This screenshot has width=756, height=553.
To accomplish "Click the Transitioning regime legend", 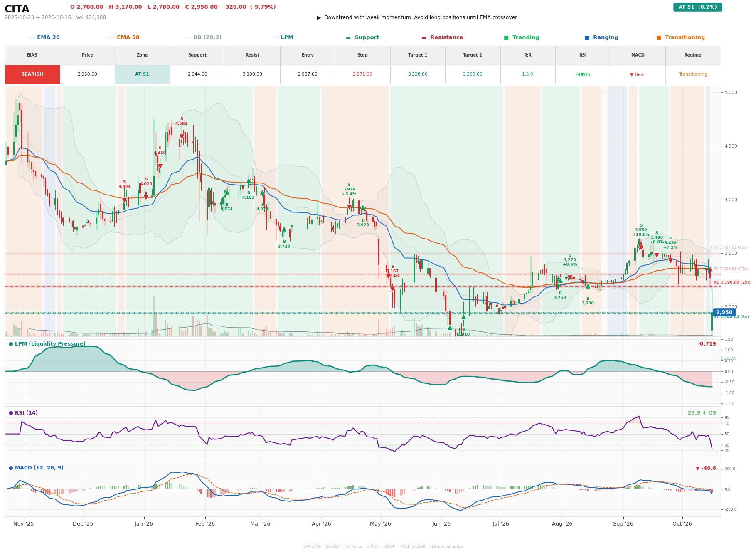I will click(681, 37).
